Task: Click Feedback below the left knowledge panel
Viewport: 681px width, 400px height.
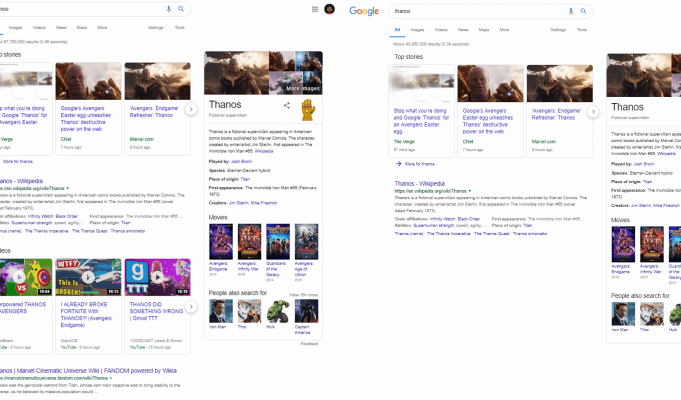Action: pos(309,344)
